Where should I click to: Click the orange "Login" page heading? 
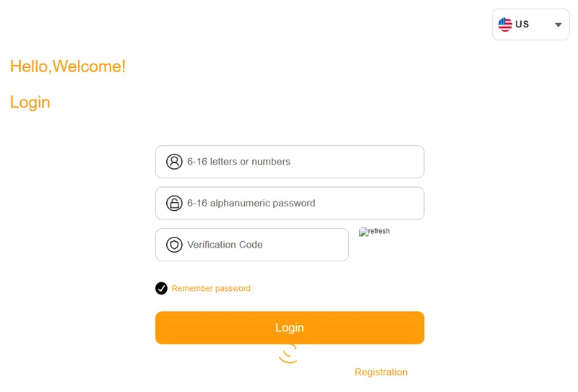click(x=30, y=103)
